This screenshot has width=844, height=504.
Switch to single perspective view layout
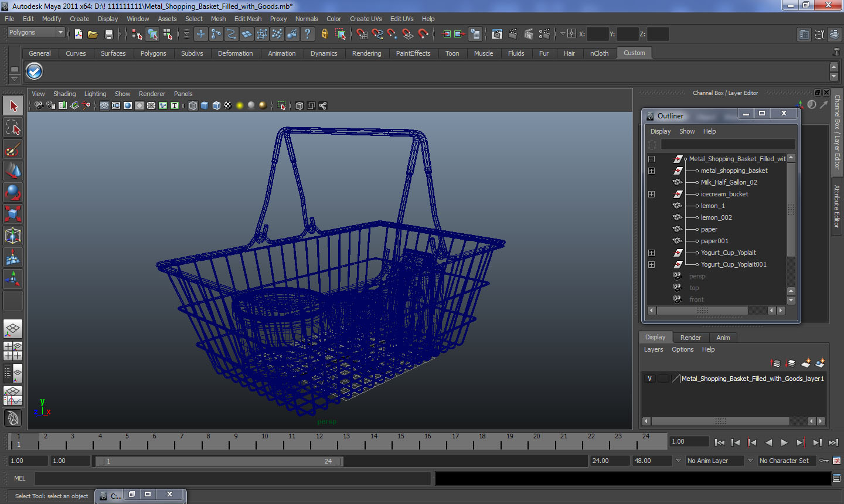coord(13,329)
